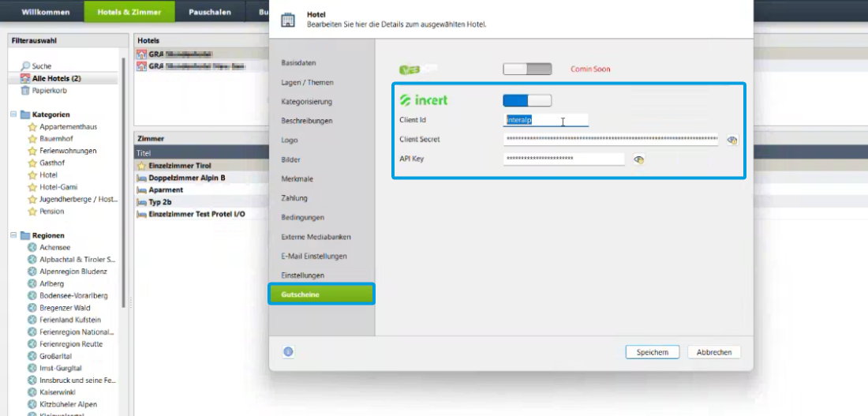868x416 pixels.
Task: Click the Abbrechen button
Action: (714, 352)
